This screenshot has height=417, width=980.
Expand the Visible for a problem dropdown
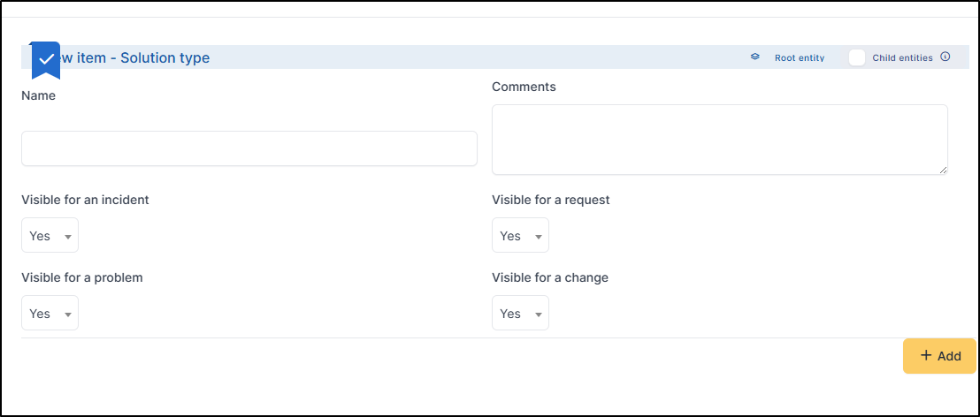[50, 314]
